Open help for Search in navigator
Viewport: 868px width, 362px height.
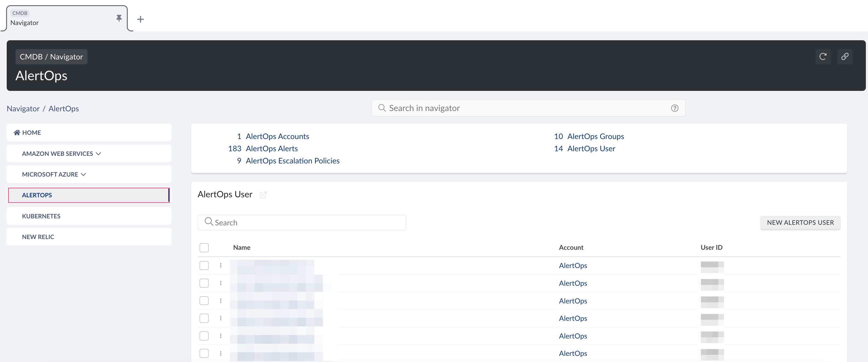[x=675, y=108]
